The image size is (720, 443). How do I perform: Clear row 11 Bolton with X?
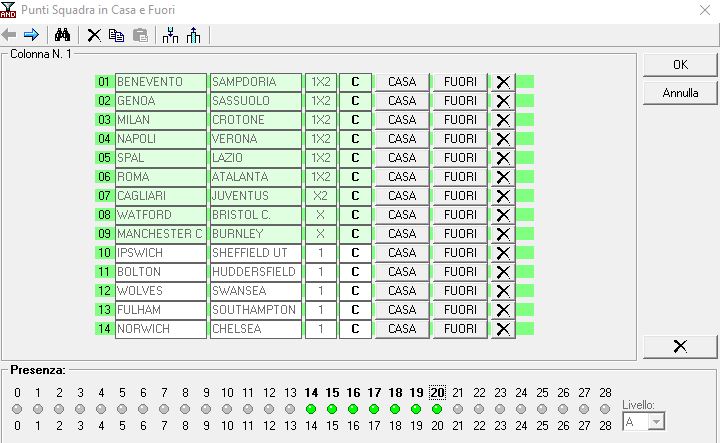coord(503,272)
